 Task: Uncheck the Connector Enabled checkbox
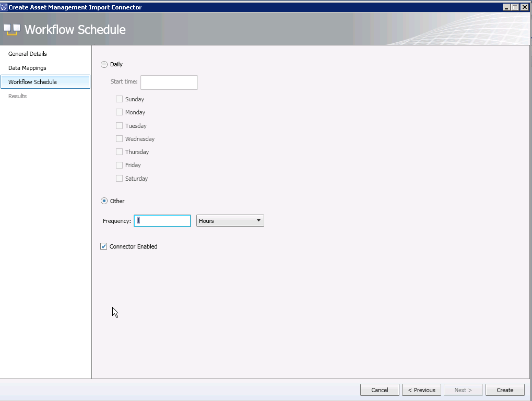103,246
